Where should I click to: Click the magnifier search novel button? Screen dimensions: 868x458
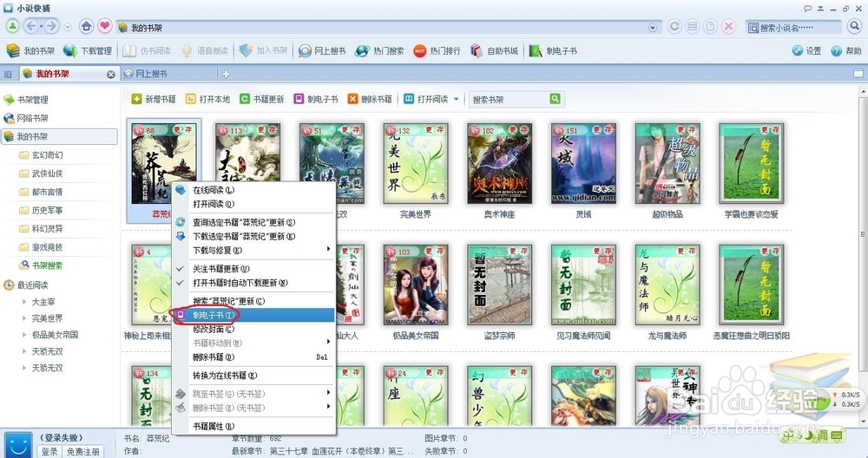[853, 27]
